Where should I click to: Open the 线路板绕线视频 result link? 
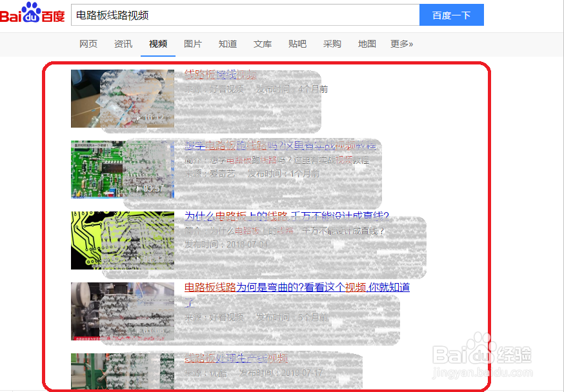coord(221,75)
